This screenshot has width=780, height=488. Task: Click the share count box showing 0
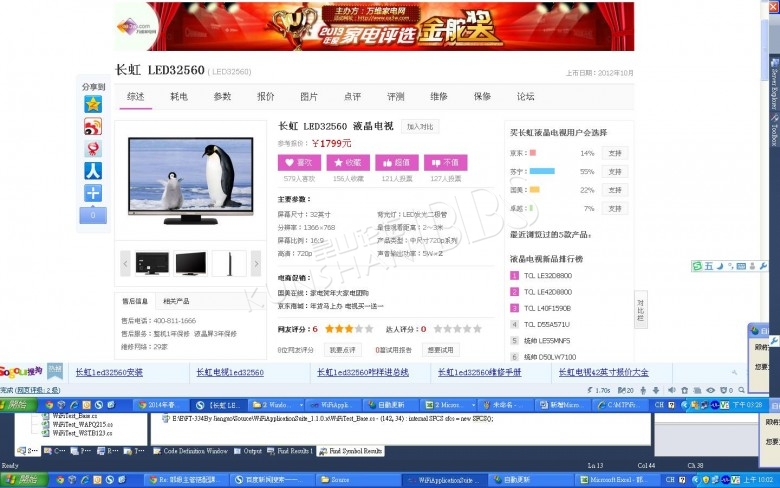pyautogui.click(x=93, y=215)
